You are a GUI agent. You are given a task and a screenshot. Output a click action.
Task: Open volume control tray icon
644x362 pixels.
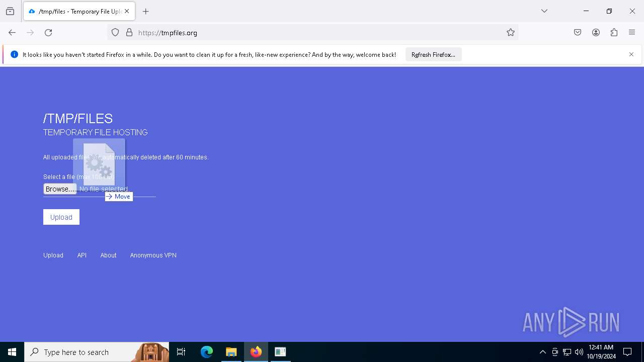(579, 352)
